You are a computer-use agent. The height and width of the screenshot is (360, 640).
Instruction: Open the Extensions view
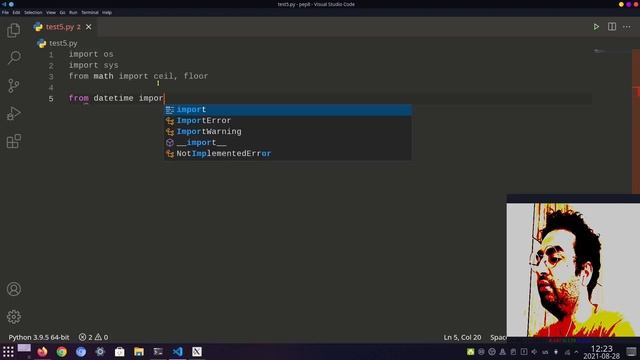click(x=13, y=141)
